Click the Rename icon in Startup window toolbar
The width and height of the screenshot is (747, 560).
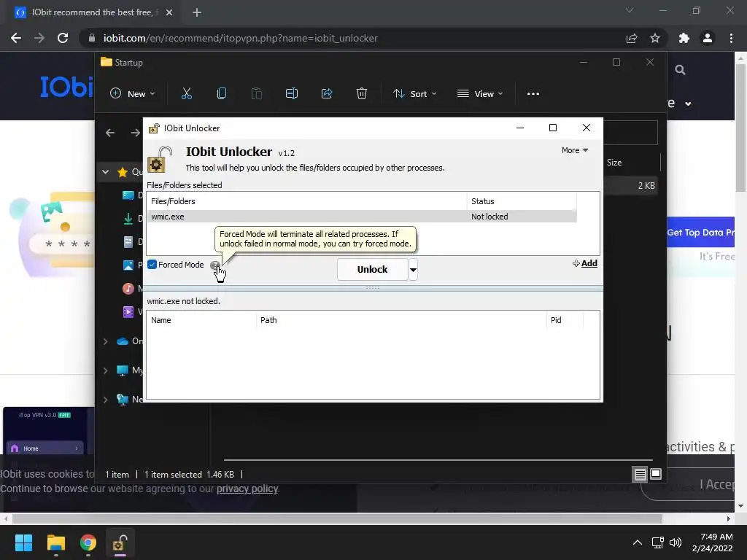[292, 94]
